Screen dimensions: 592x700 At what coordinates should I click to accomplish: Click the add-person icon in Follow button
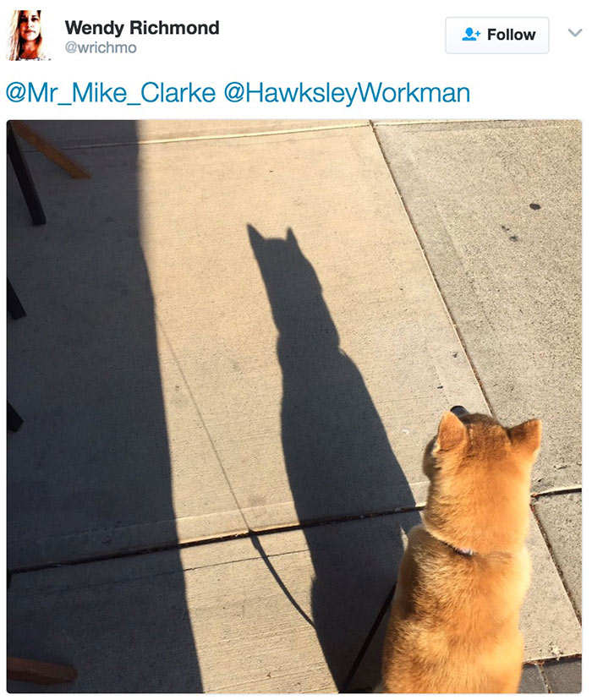(x=470, y=35)
